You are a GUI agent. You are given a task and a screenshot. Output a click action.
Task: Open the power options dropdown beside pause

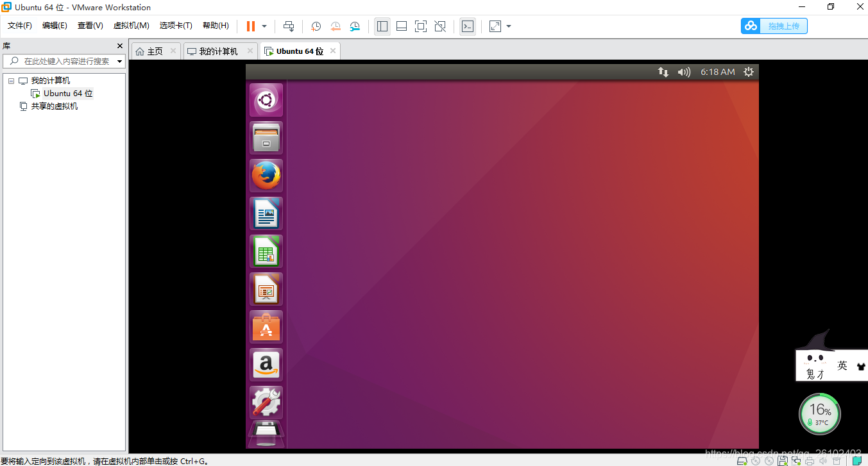pyautogui.click(x=264, y=26)
